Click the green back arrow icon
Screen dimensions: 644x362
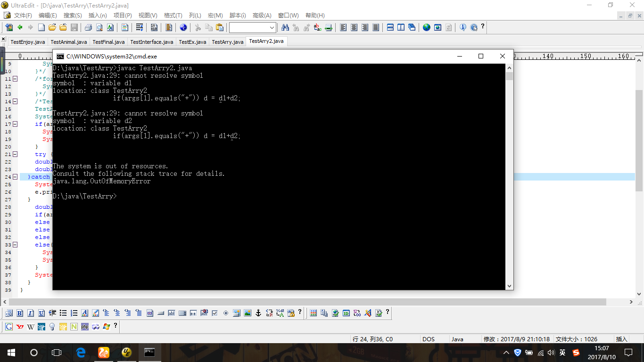[20, 27]
